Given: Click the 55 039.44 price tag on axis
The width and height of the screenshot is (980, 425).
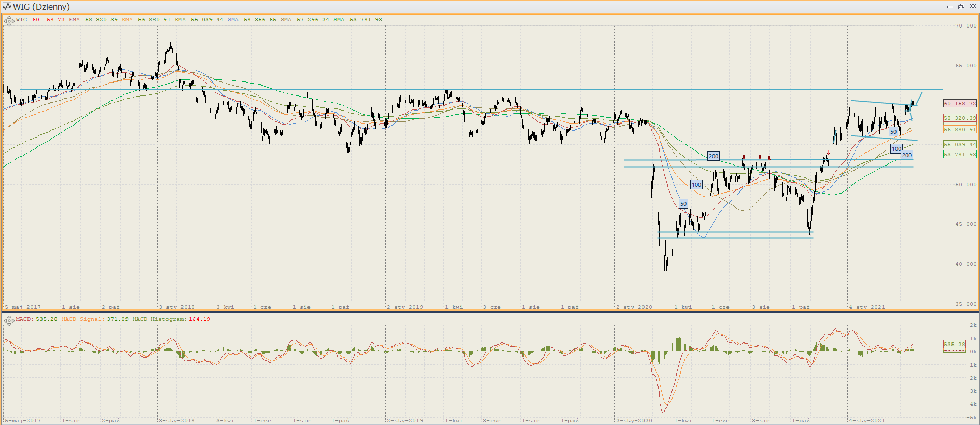Looking at the screenshot, I should coord(959,145).
